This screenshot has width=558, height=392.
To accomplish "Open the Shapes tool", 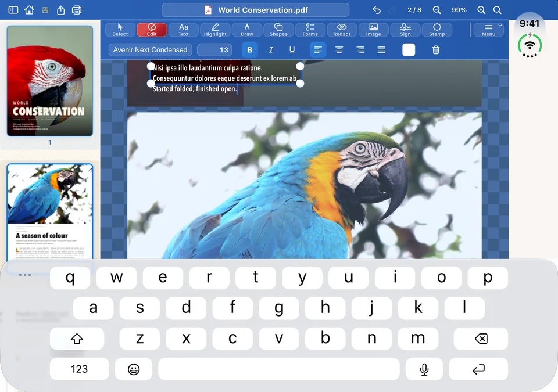I will pos(278,30).
